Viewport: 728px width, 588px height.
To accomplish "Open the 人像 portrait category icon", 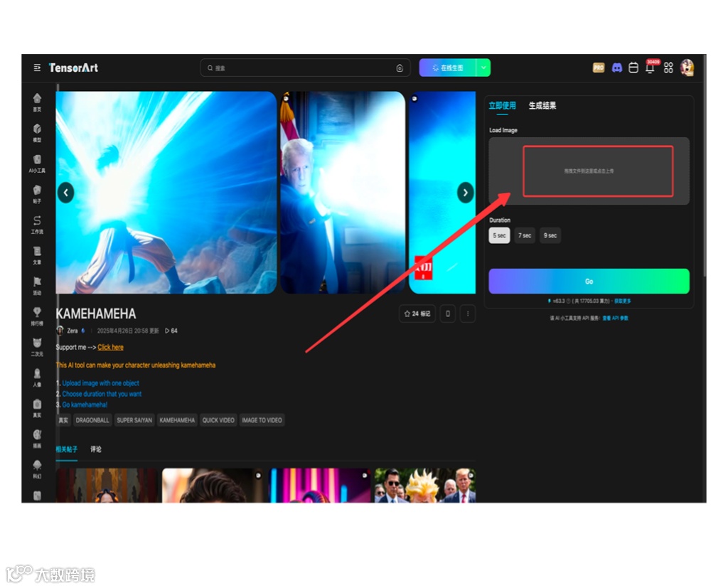I will pos(37,378).
